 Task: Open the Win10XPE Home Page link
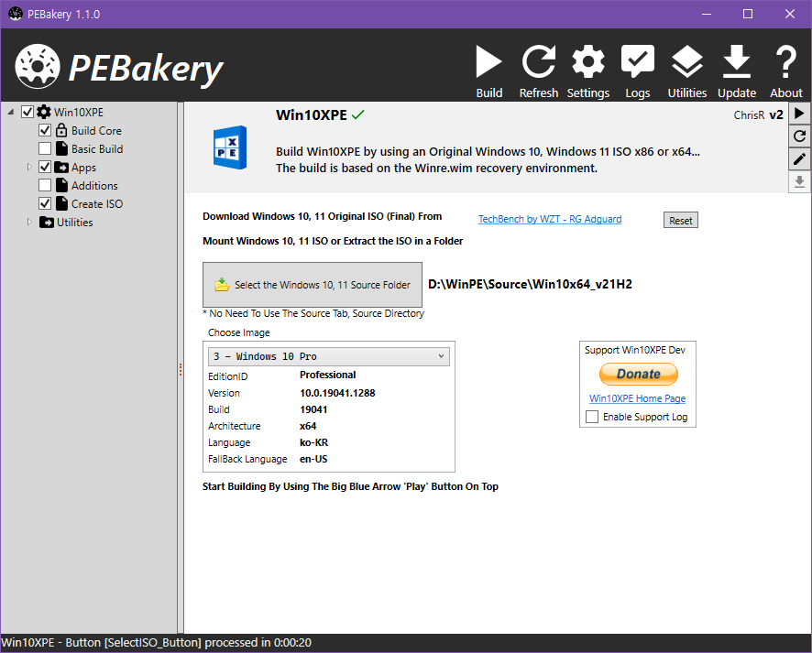(638, 398)
